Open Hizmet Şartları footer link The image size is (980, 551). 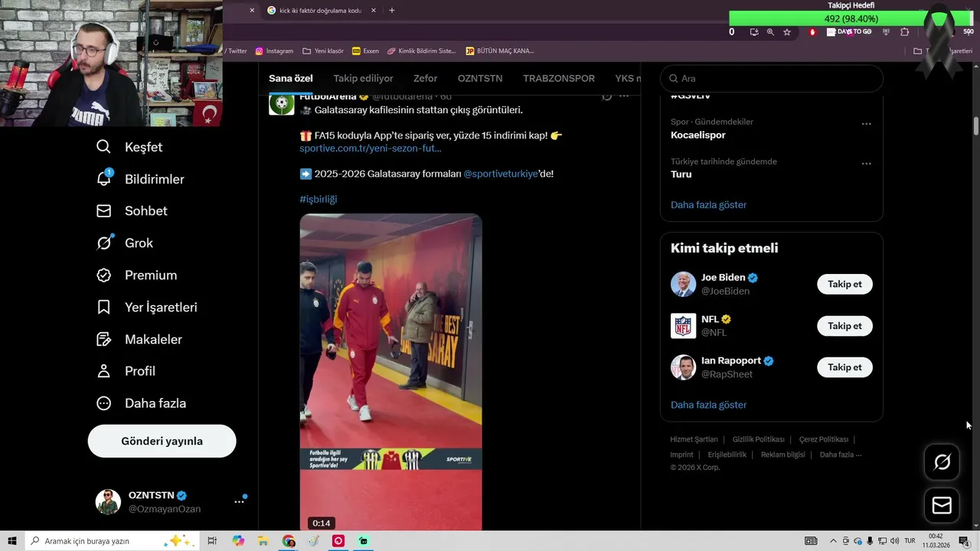pyautogui.click(x=694, y=440)
